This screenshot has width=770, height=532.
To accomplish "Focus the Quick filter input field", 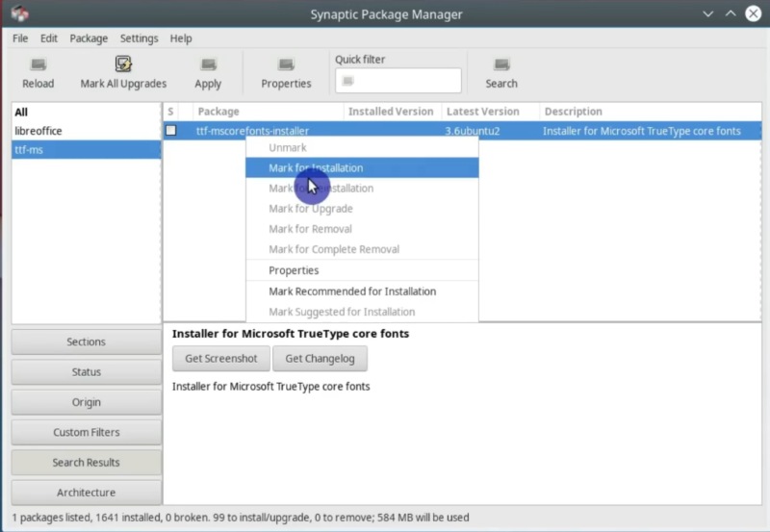I will click(x=398, y=81).
